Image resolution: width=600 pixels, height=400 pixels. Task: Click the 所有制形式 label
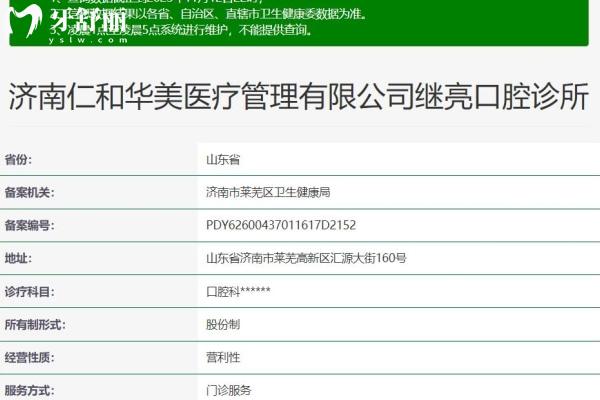pos(35,325)
